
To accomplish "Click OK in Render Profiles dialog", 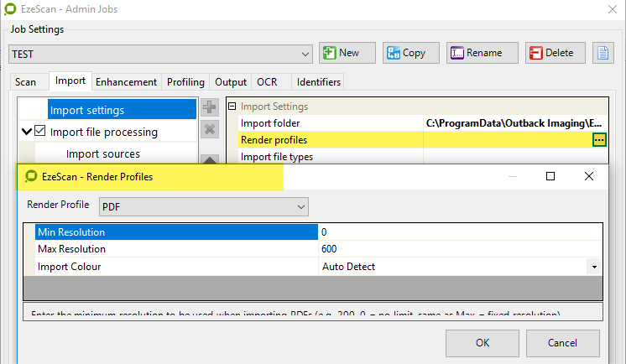I will pyautogui.click(x=482, y=343).
